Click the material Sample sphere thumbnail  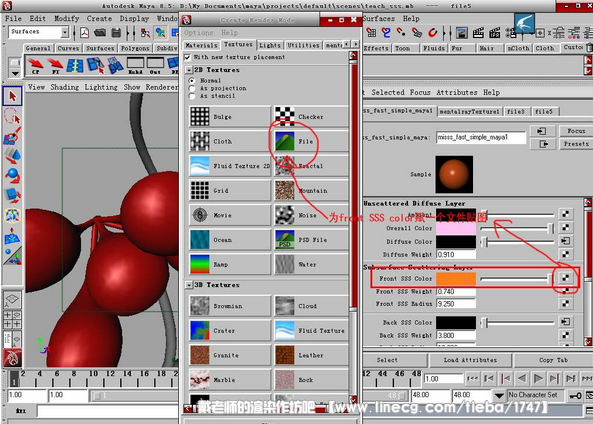coord(454,174)
